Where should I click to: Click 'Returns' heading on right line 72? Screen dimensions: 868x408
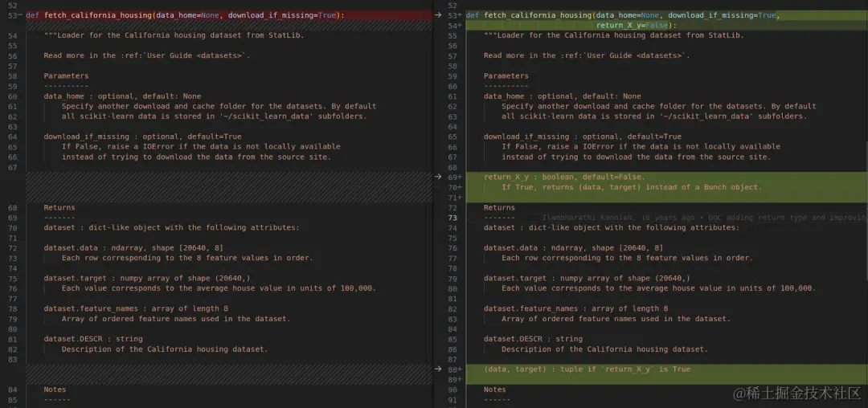pos(499,207)
